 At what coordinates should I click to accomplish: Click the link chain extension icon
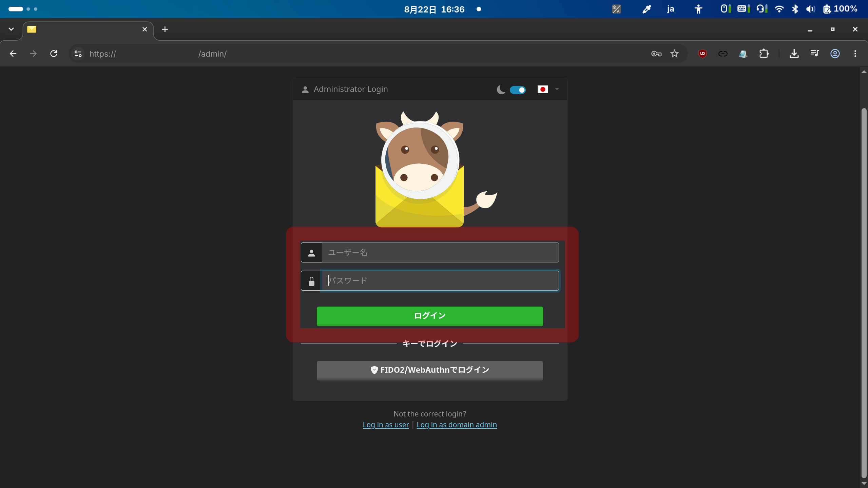[723, 54]
